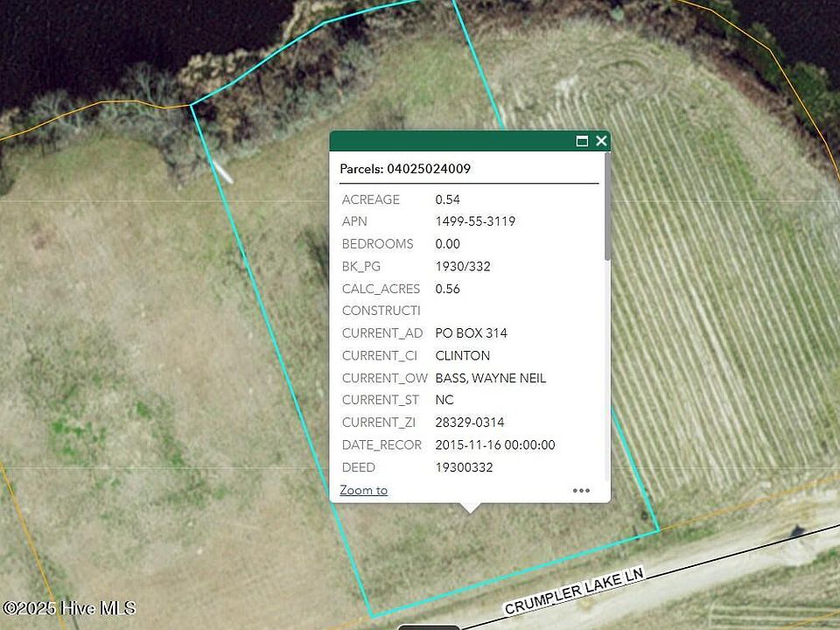Select the CALC_ACRES value 0.56
Image resolution: width=840 pixels, height=630 pixels.
tap(447, 289)
